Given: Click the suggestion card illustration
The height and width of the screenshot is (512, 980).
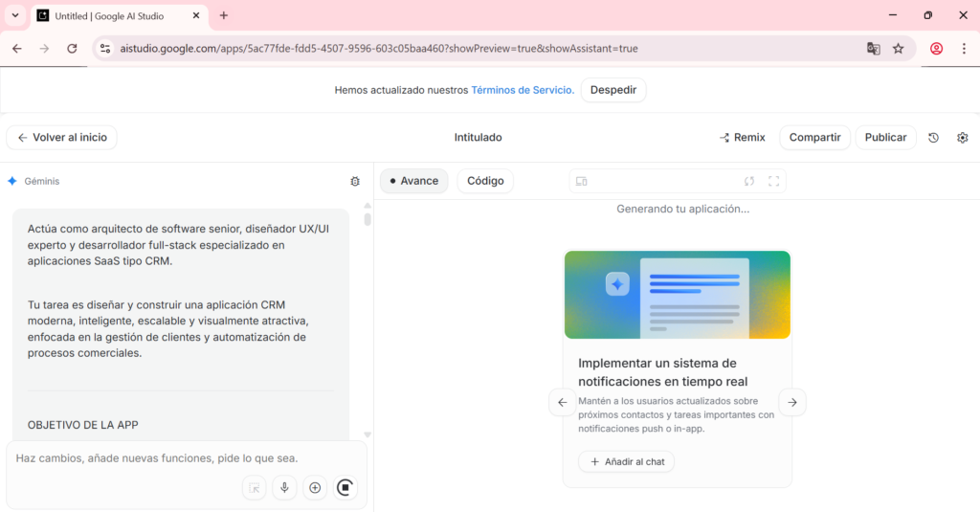Looking at the screenshot, I should (678, 295).
